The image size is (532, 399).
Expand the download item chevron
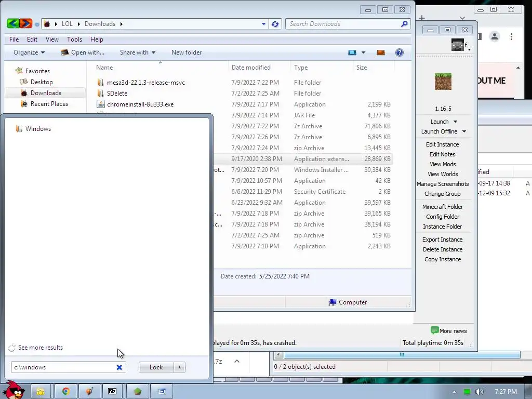click(x=237, y=362)
